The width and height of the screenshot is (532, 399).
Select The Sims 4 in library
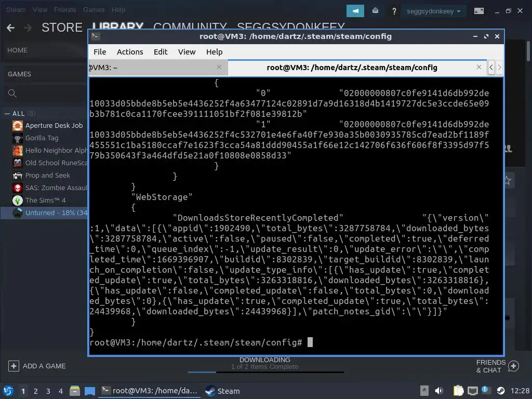click(x=45, y=201)
